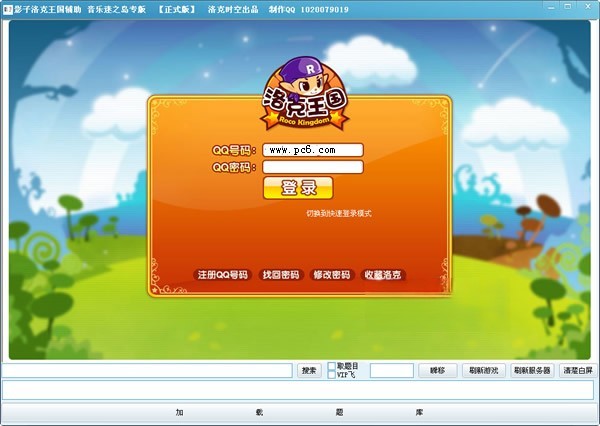600x426 pixels.
Task: Click the app icon in the title bar
Action: pyautogui.click(x=7, y=10)
